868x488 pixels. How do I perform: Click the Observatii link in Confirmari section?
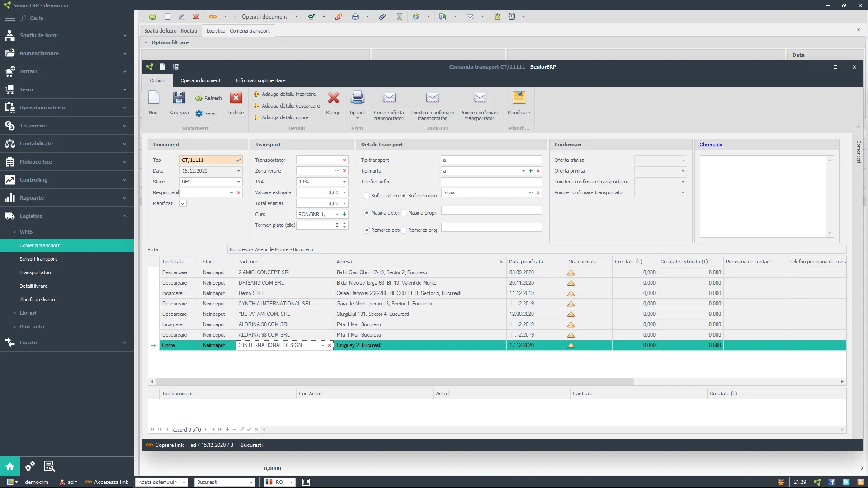(711, 144)
